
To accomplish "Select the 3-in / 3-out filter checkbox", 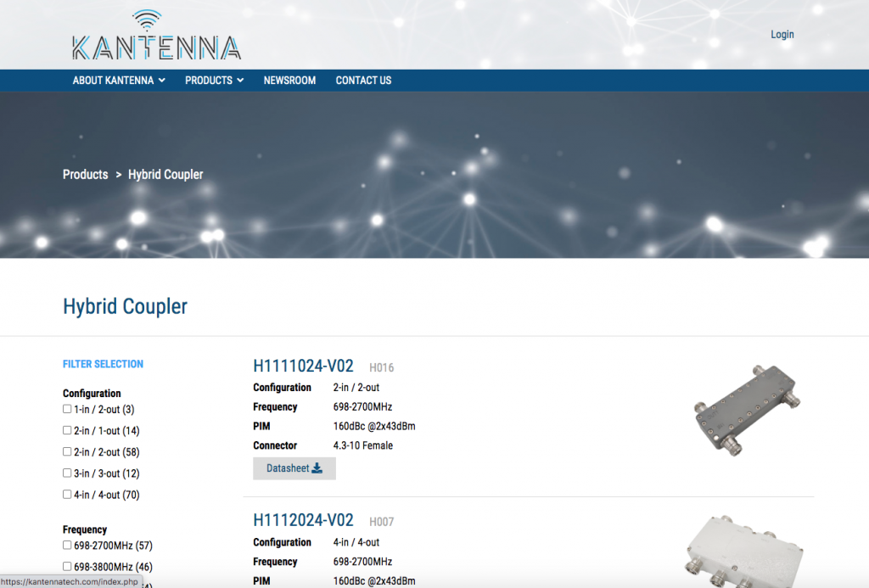I will click(68, 473).
